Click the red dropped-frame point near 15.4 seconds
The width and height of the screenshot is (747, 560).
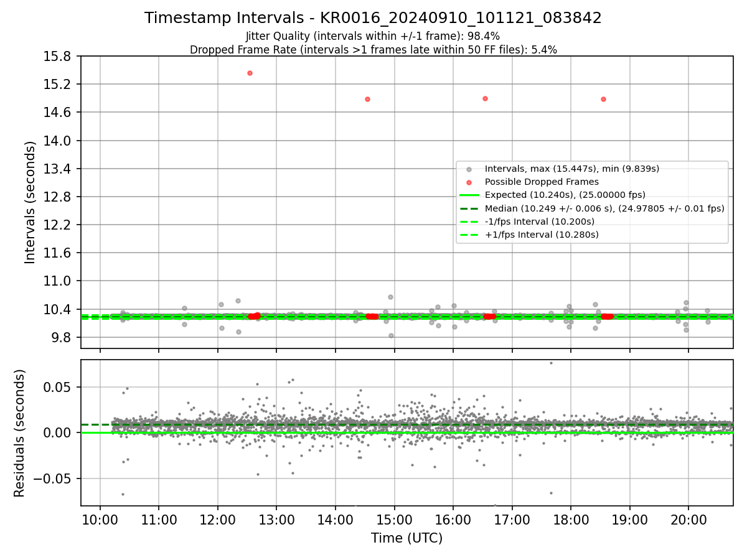(x=250, y=73)
